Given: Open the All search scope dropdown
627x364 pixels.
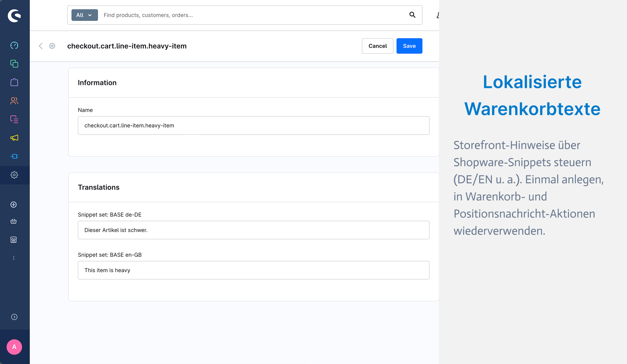Looking at the screenshot, I should (85, 15).
